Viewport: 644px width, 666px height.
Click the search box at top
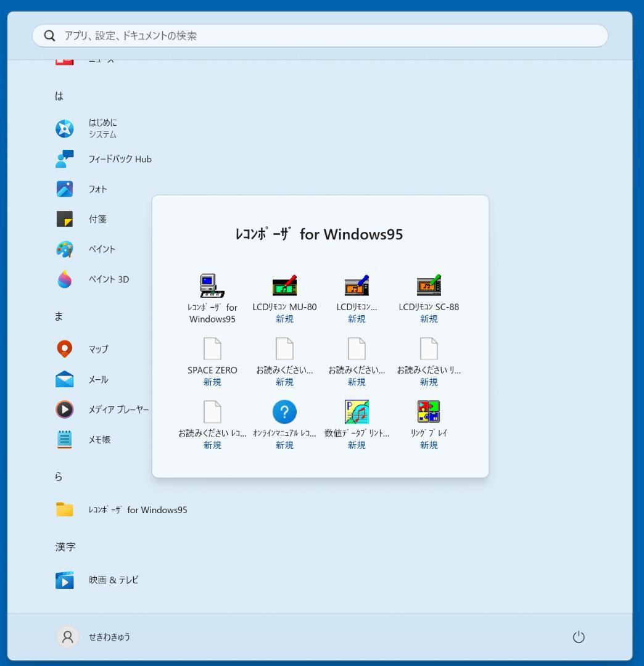pos(320,36)
